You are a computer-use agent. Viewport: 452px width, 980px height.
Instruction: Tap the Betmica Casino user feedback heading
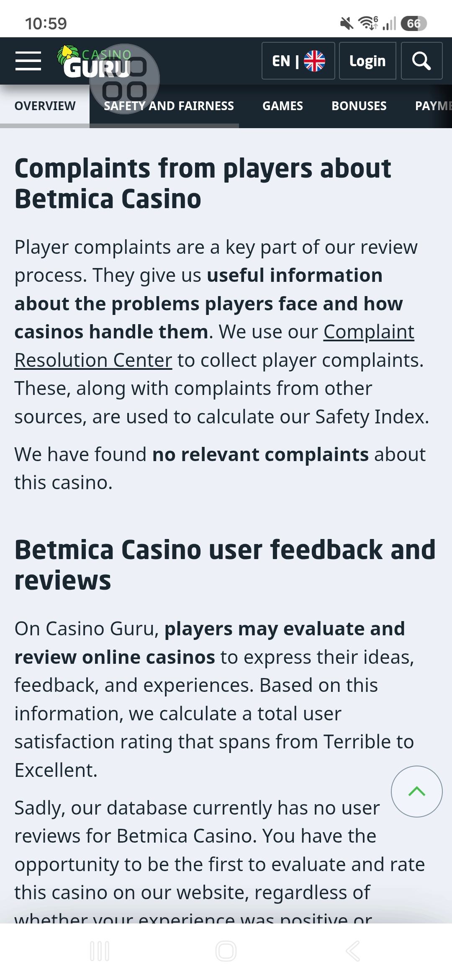point(225,565)
